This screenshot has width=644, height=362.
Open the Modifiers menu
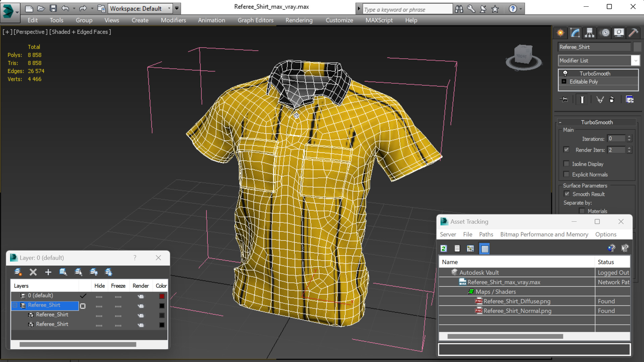click(173, 20)
